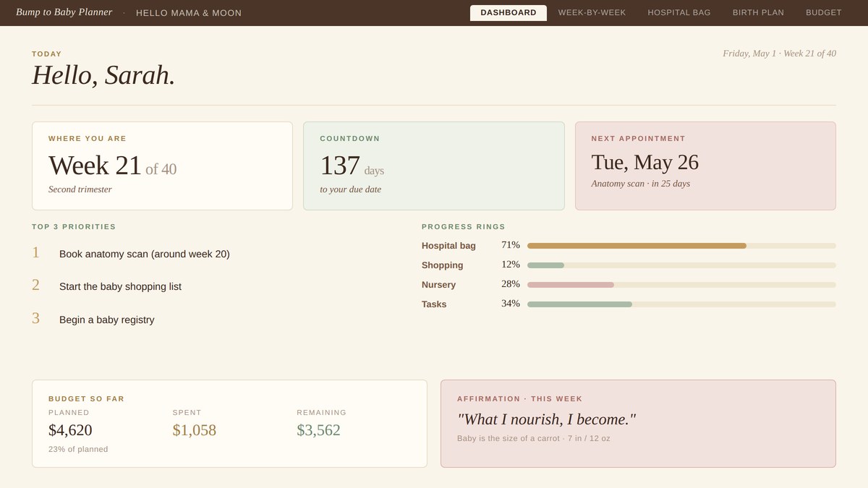
Task: Click priority 'Begin a baby registry'
Action: pos(107,320)
